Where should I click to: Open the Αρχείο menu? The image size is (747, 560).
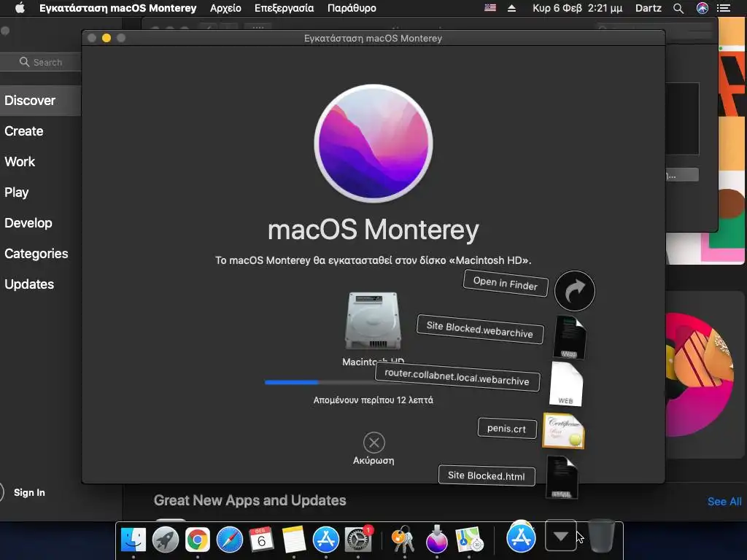(x=225, y=8)
